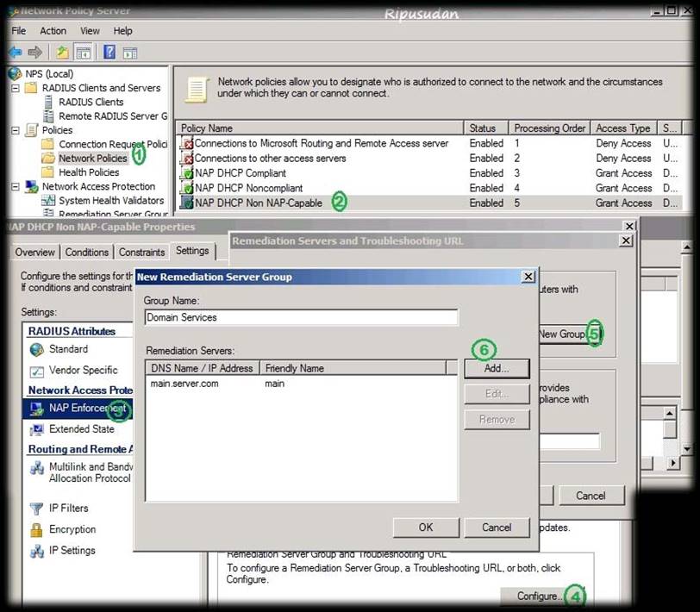700x612 pixels.
Task: Click the Up One Level toolbar icon
Action: coord(63,52)
